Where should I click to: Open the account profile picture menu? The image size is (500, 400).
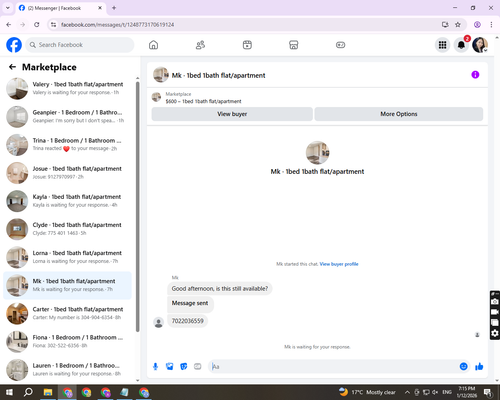click(480, 45)
